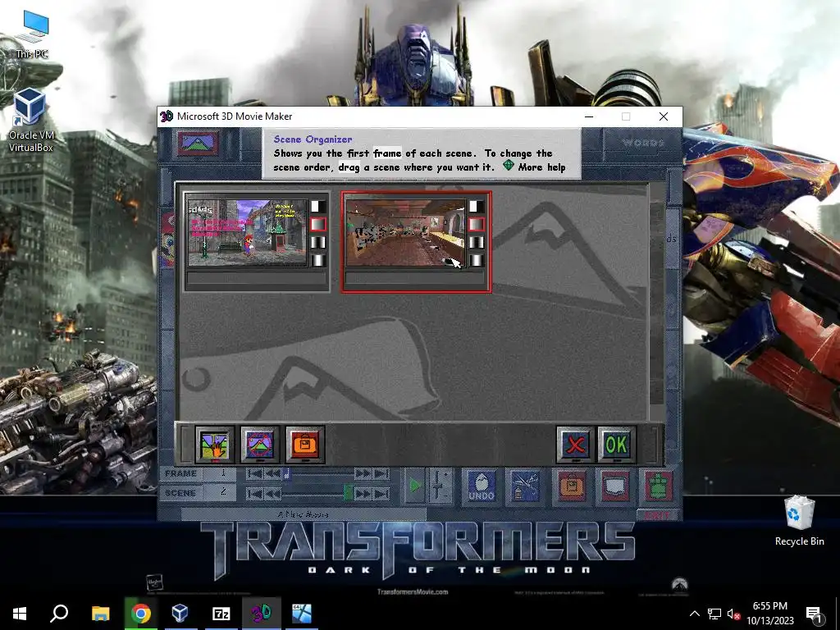Click the movie title 'A New Movie'
This screenshot has height=630, width=840.
point(304,514)
